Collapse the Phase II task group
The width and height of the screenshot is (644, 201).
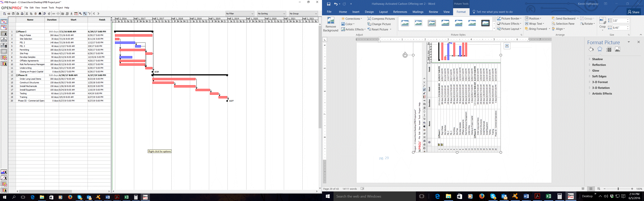[x=17, y=75]
